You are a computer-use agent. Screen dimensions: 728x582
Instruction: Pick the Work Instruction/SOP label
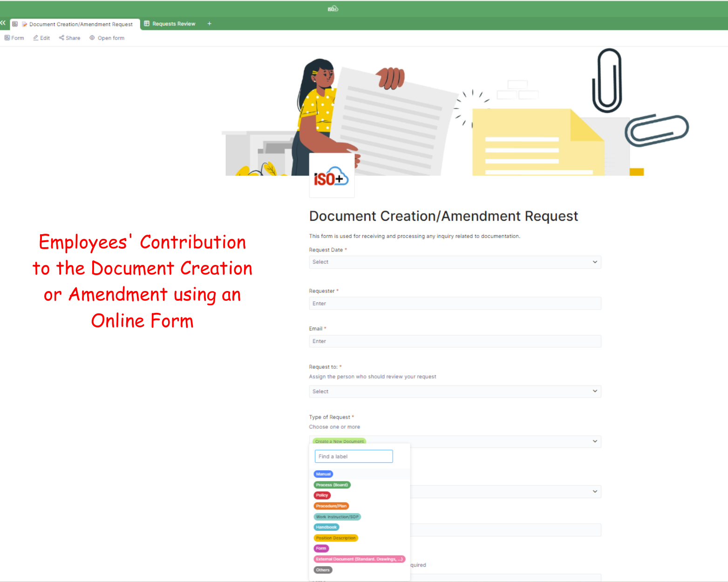337,517
